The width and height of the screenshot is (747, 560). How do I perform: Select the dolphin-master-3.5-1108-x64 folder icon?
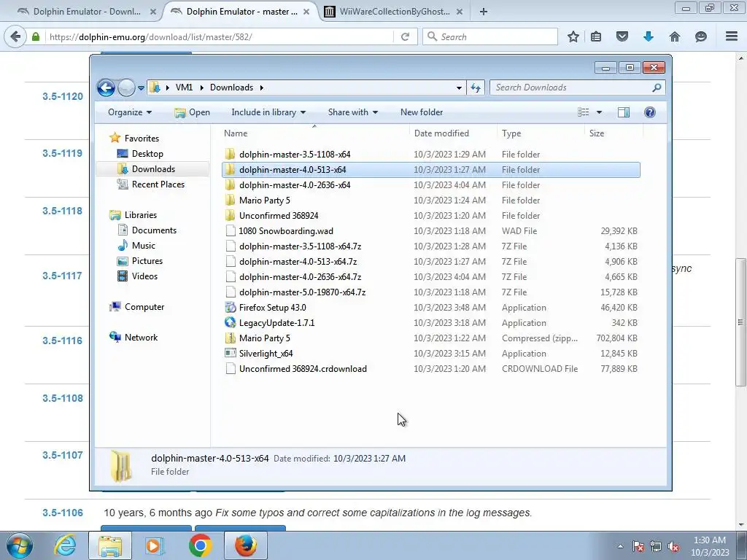pyautogui.click(x=230, y=155)
